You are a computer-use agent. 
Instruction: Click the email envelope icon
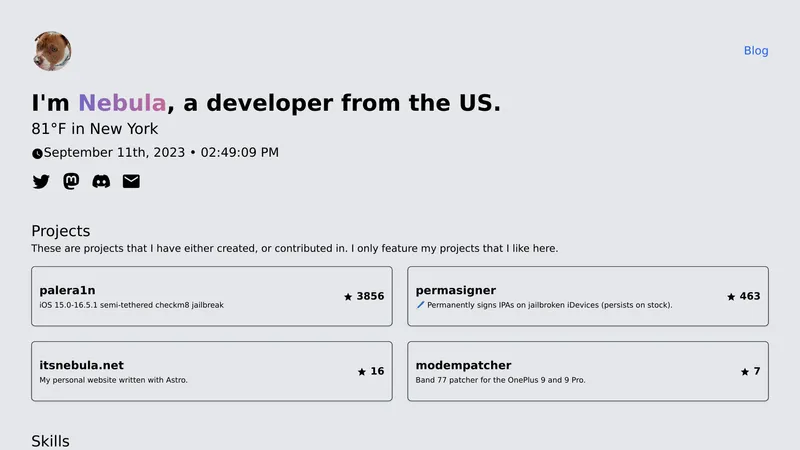pos(131,181)
